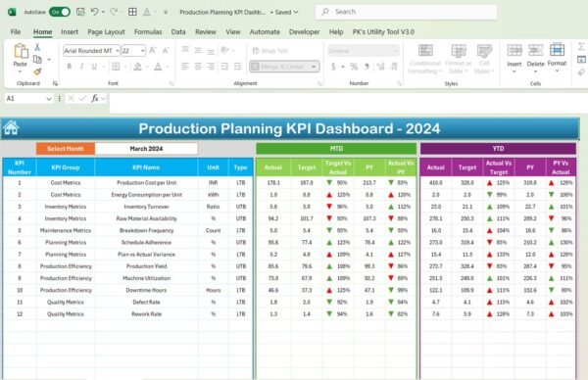Click the borders grid icon in quick access toolbar
This screenshot has width=588, height=380.
(x=132, y=12)
